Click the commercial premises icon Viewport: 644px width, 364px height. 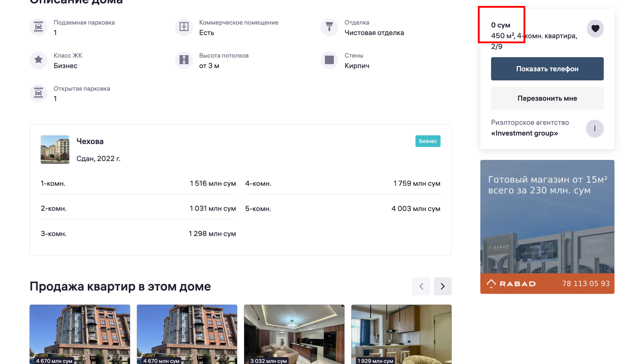tap(184, 27)
